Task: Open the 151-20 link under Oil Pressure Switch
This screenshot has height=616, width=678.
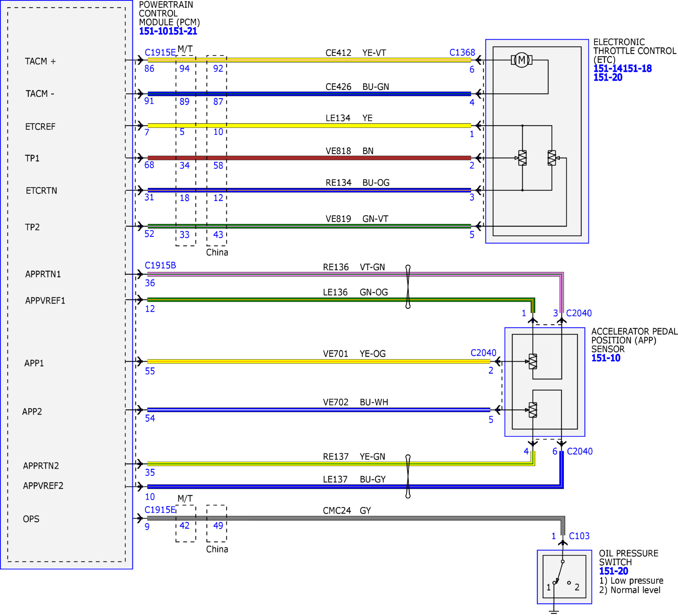Action: coord(613,571)
